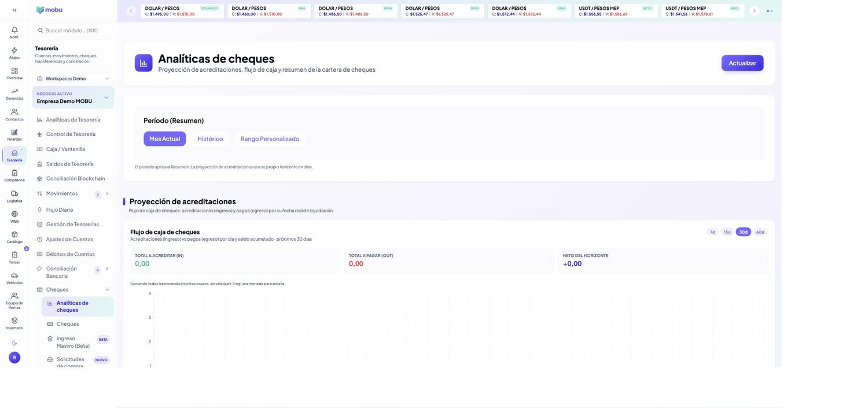
Task: Open Saldos de Tesorería
Action: click(x=73, y=164)
